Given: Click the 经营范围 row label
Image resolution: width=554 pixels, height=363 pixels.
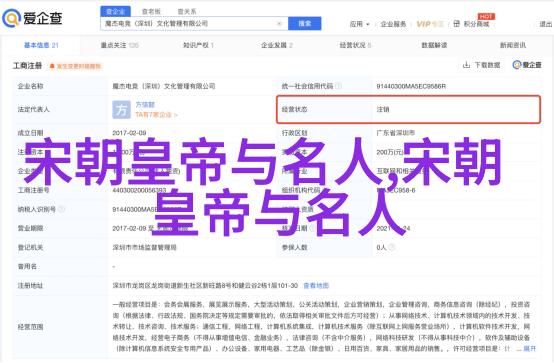Looking at the screenshot, I should pos(30,327).
